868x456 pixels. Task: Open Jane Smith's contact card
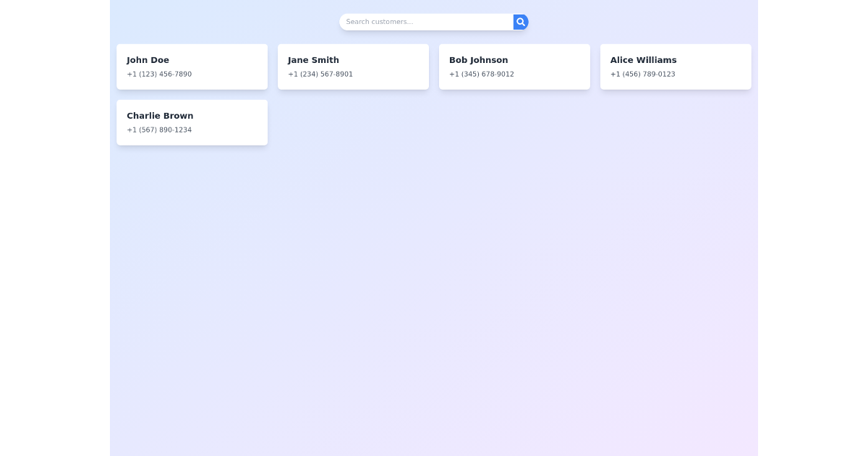click(x=353, y=67)
